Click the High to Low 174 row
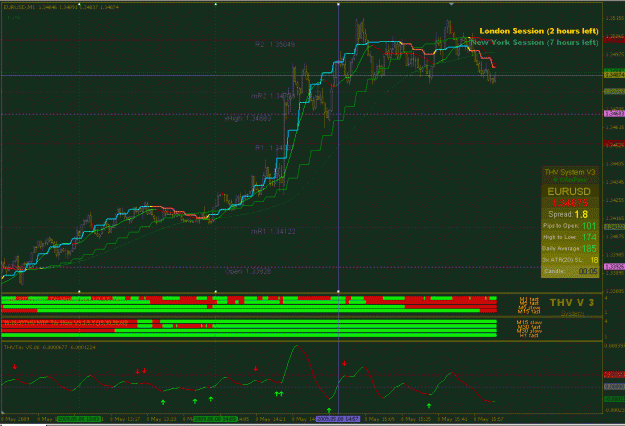625x426 pixels. 570,237
